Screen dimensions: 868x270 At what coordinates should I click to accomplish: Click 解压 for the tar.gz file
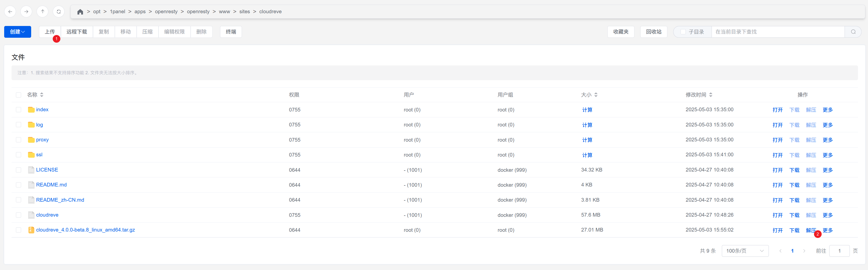tap(811, 230)
